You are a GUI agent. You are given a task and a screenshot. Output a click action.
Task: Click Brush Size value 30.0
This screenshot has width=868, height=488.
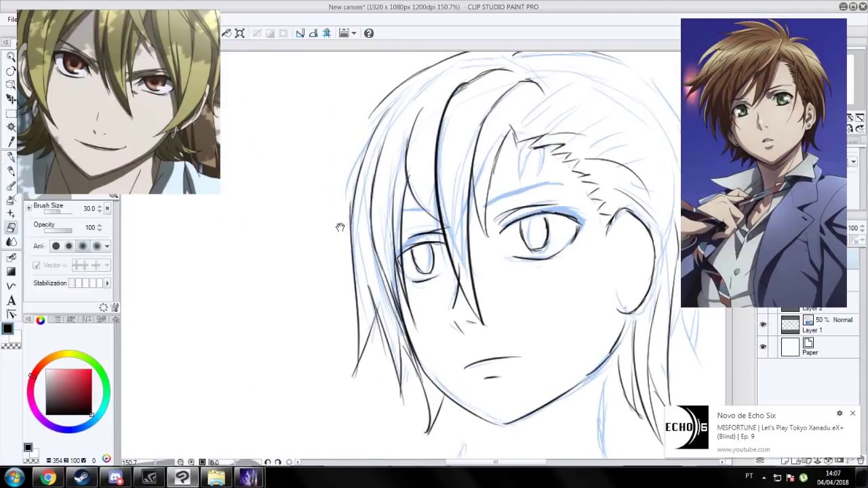tap(90, 209)
